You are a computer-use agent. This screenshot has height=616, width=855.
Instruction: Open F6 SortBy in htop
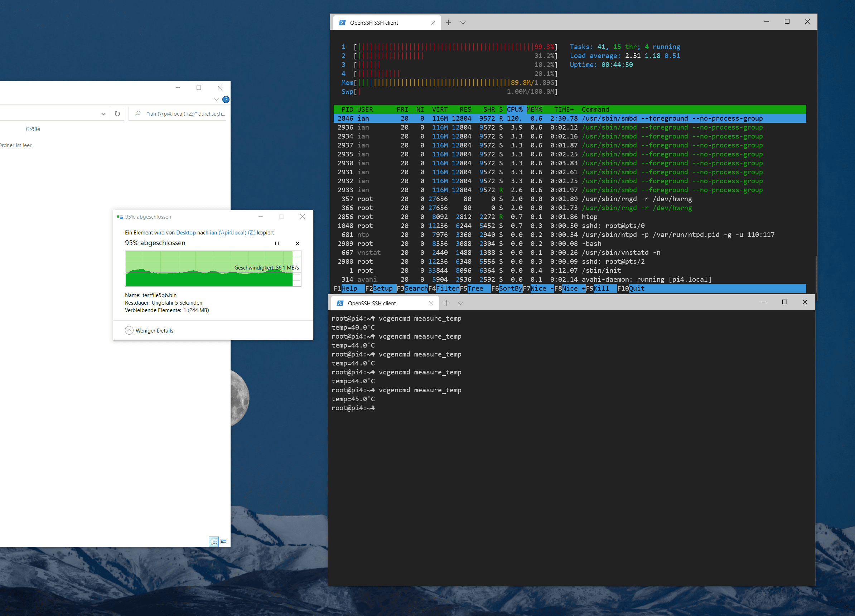(507, 288)
